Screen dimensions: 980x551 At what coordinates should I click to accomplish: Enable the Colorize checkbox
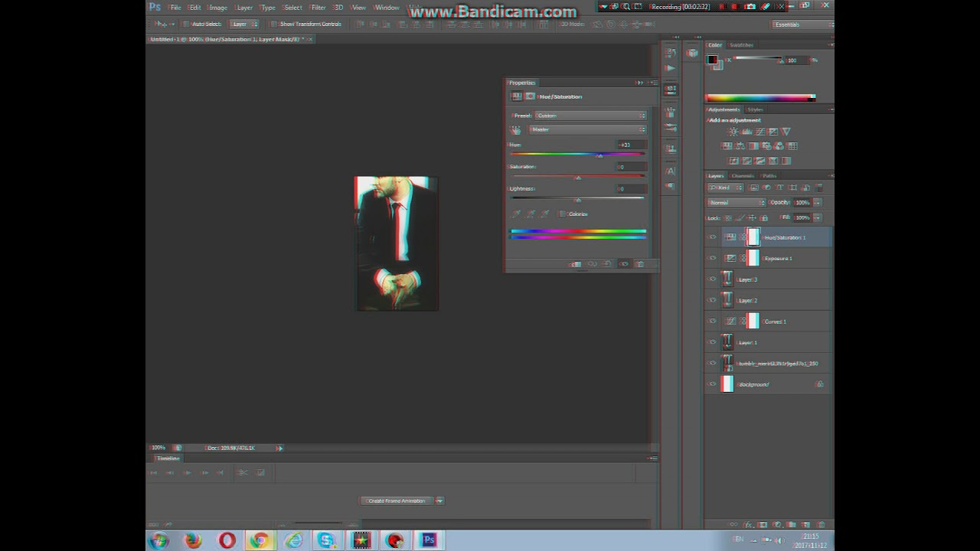563,214
